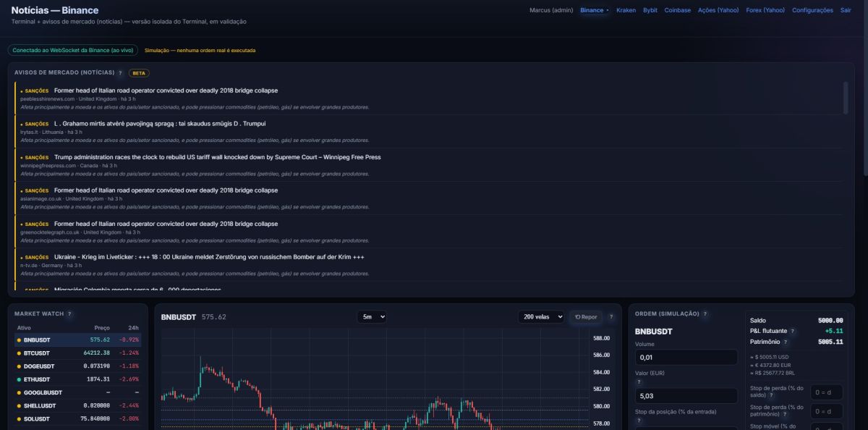Viewport: 868px width, 430px height.
Task: Open help icon beside Ordem (Simulação)
Action: tap(705, 314)
